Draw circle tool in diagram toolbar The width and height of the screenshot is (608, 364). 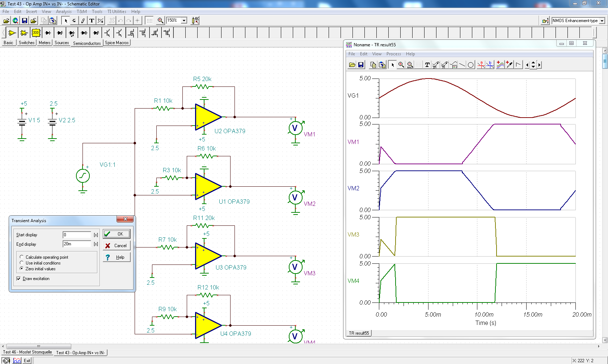click(x=471, y=65)
